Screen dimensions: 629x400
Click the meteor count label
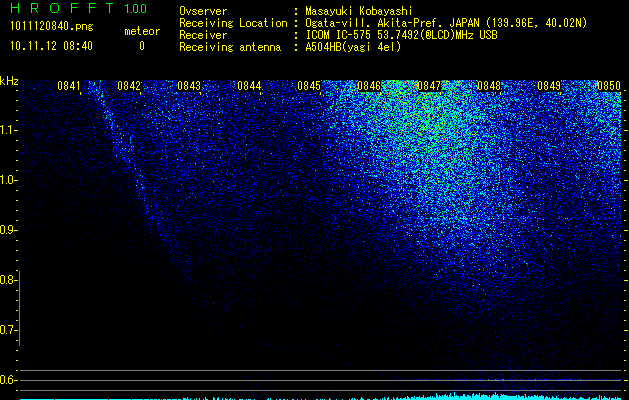pyautogui.click(x=142, y=31)
